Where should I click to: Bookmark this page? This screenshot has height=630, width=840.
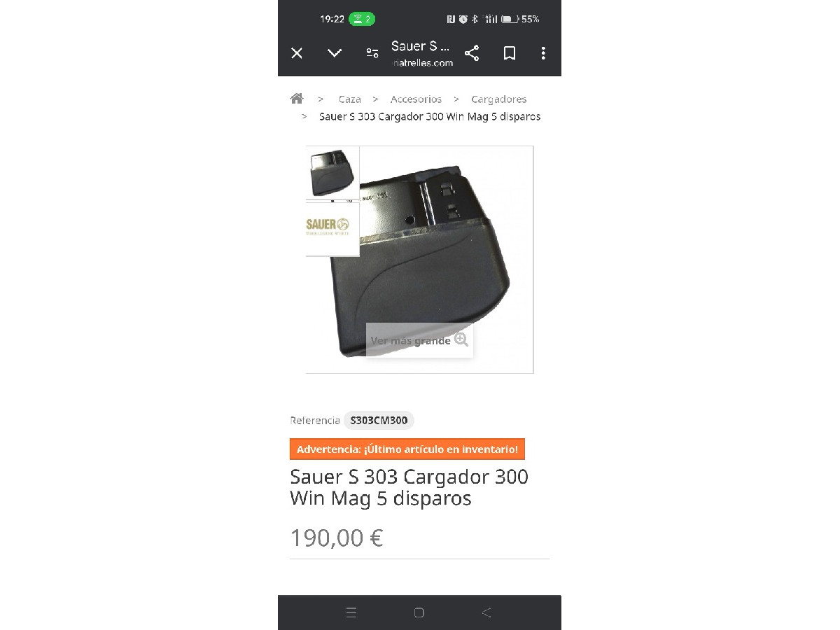(510, 53)
